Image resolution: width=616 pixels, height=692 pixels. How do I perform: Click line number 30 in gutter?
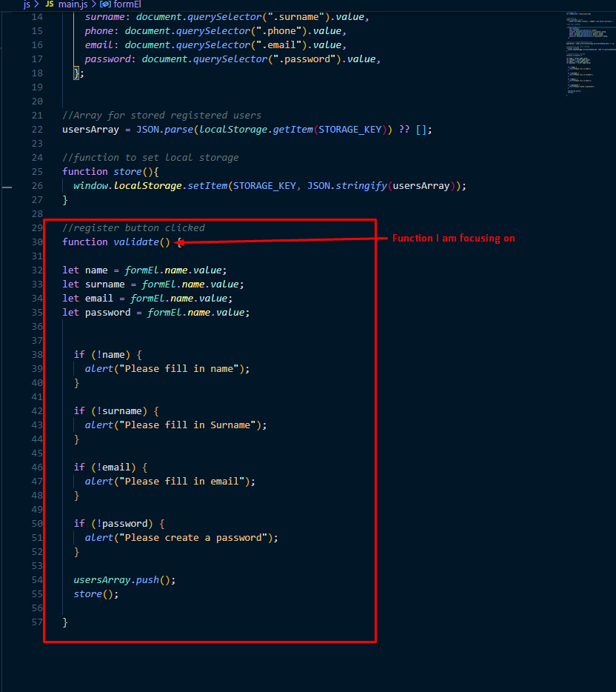37,242
